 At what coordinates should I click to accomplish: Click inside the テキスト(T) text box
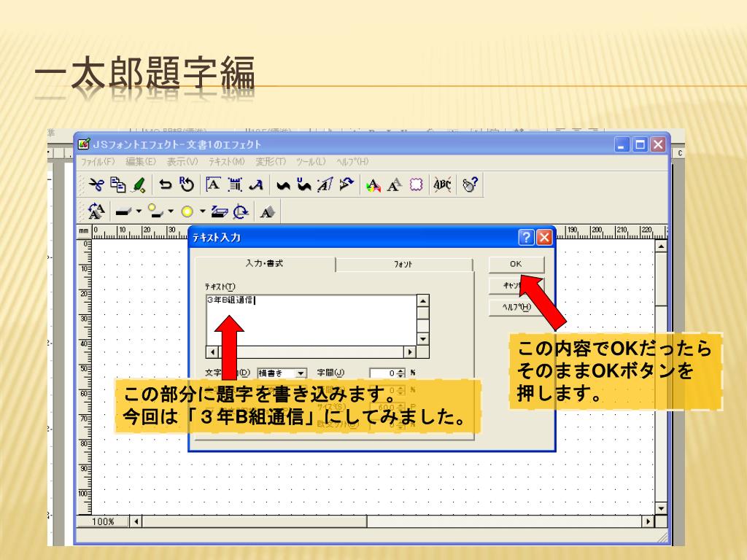(311, 320)
